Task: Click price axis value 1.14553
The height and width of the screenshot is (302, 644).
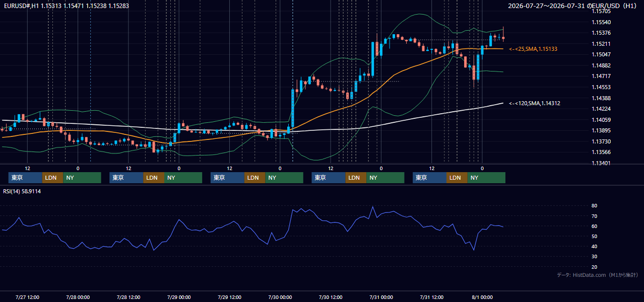Action: click(601, 87)
